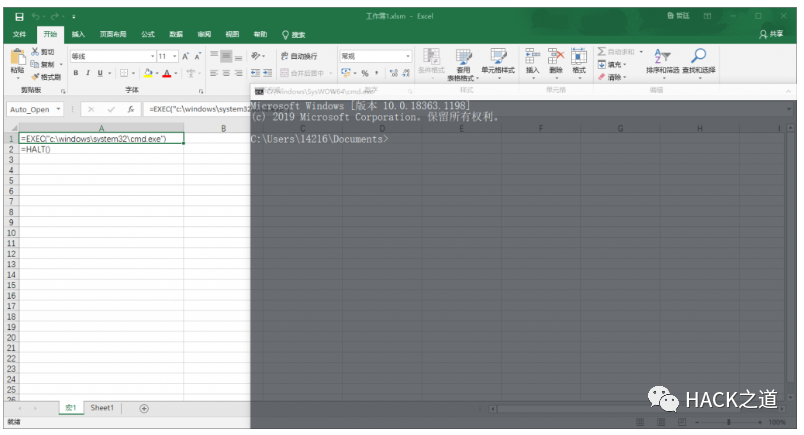This screenshot has width=804, height=435.
Task: Click the Share (共享) button
Action: pos(771,34)
